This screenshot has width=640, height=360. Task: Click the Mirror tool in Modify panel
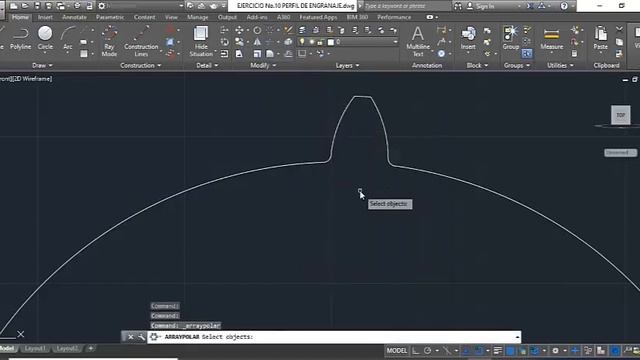pyautogui.click(x=257, y=42)
